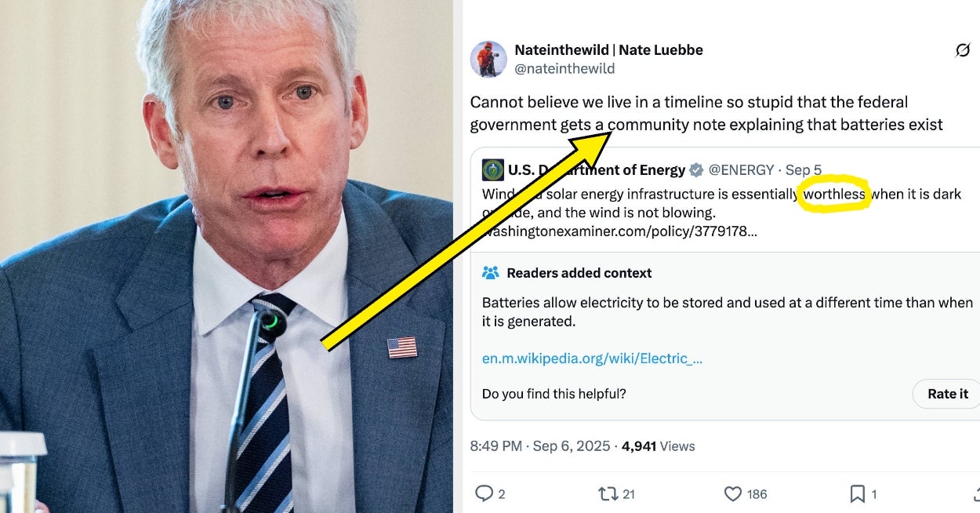Click the 8:49 PM Sep 6, 2025 timestamp

(x=540, y=446)
